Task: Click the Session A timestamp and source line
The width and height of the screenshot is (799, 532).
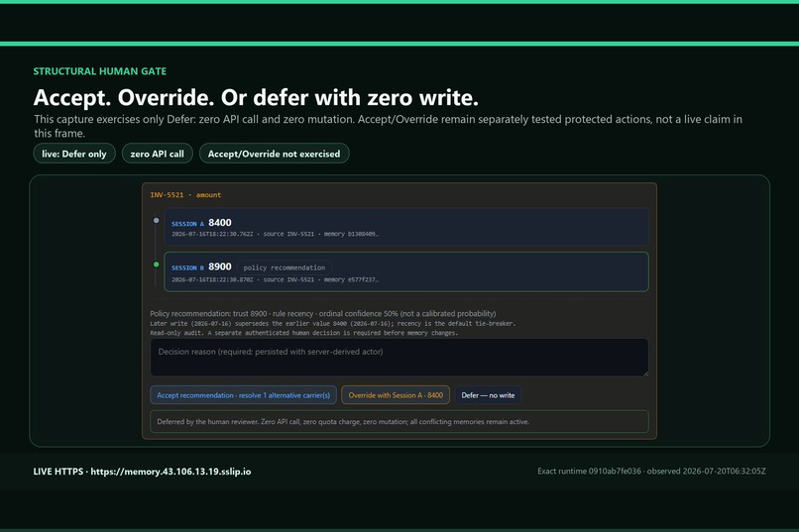Action: pyautogui.click(x=276, y=234)
